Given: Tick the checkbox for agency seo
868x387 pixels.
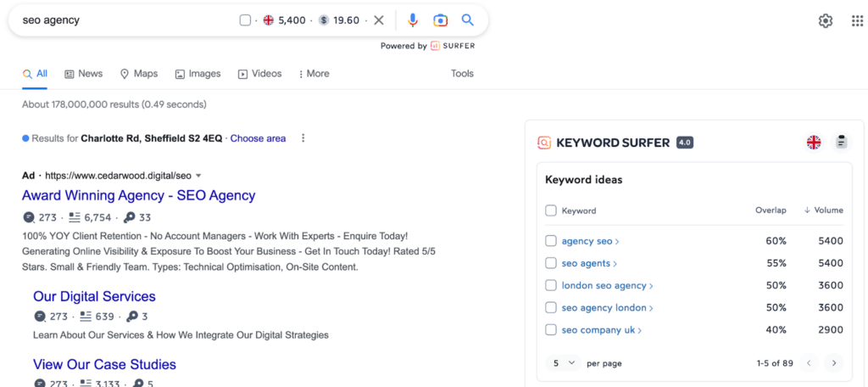Looking at the screenshot, I should (x=551, y=241).
